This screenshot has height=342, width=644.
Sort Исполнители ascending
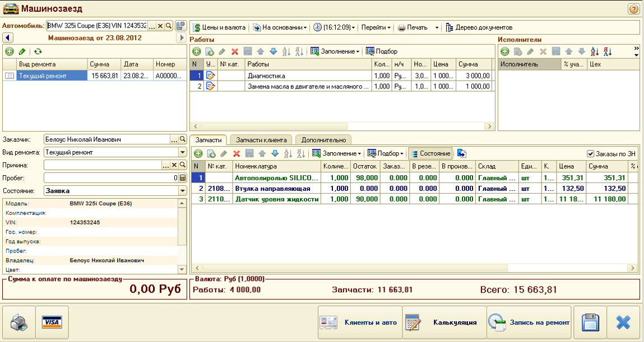pos(595,51)
